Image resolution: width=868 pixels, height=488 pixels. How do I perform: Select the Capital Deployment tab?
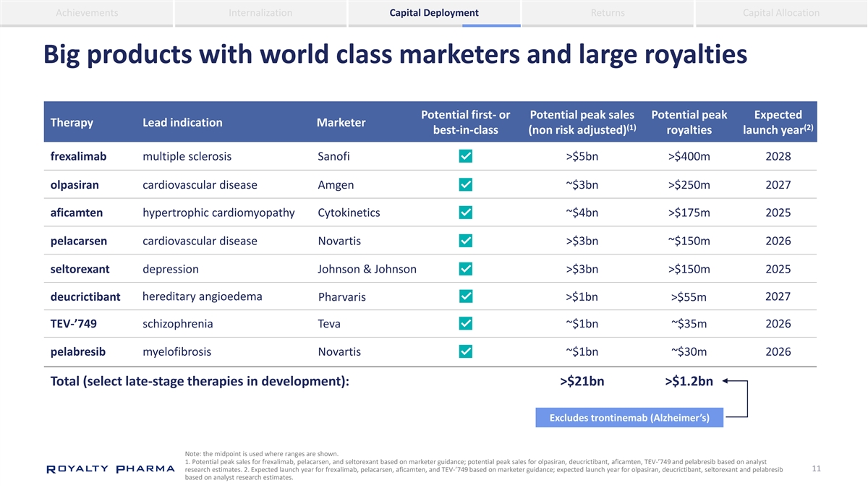point(434,13)
